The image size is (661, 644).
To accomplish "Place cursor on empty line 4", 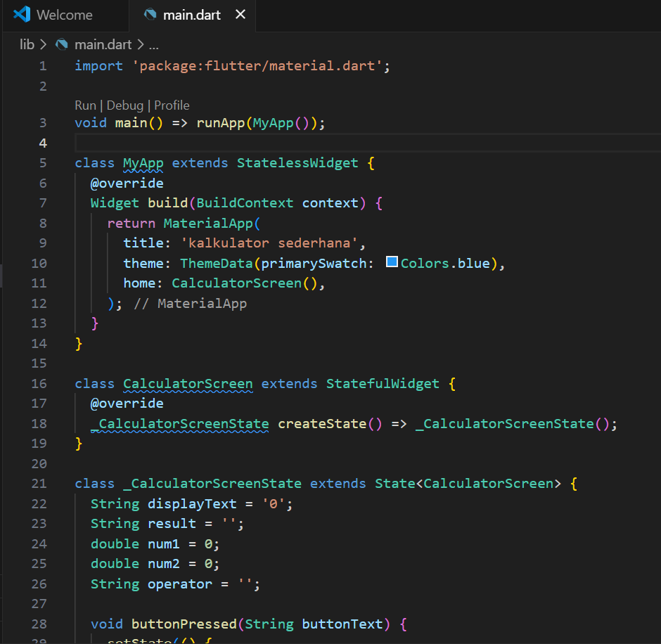I will [281, 143].
